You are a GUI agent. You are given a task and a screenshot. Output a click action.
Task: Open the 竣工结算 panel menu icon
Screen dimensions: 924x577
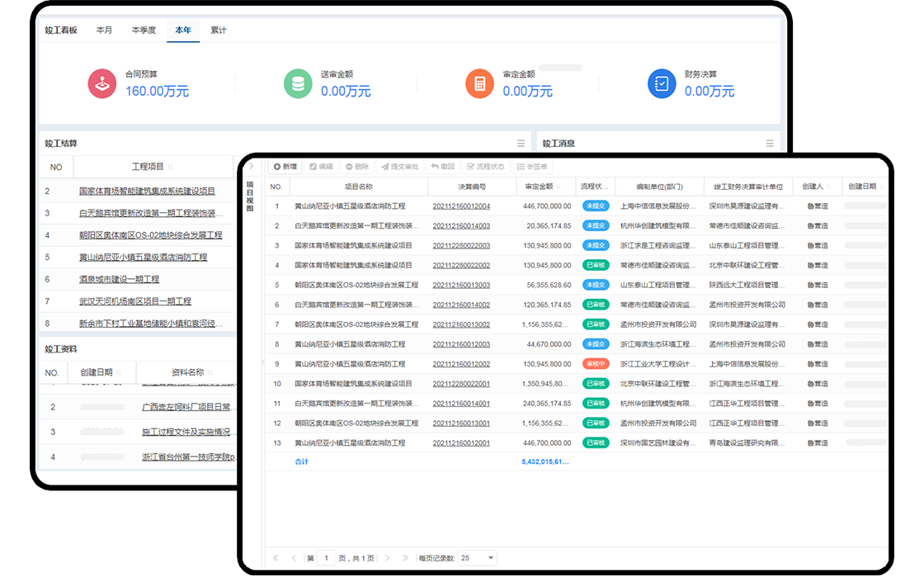point(521,144)
